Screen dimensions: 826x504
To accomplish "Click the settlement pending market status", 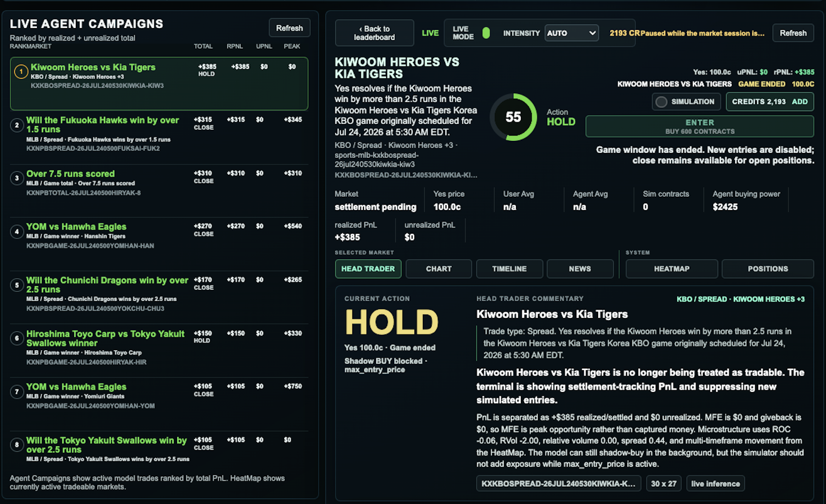I will coord(376,207).
